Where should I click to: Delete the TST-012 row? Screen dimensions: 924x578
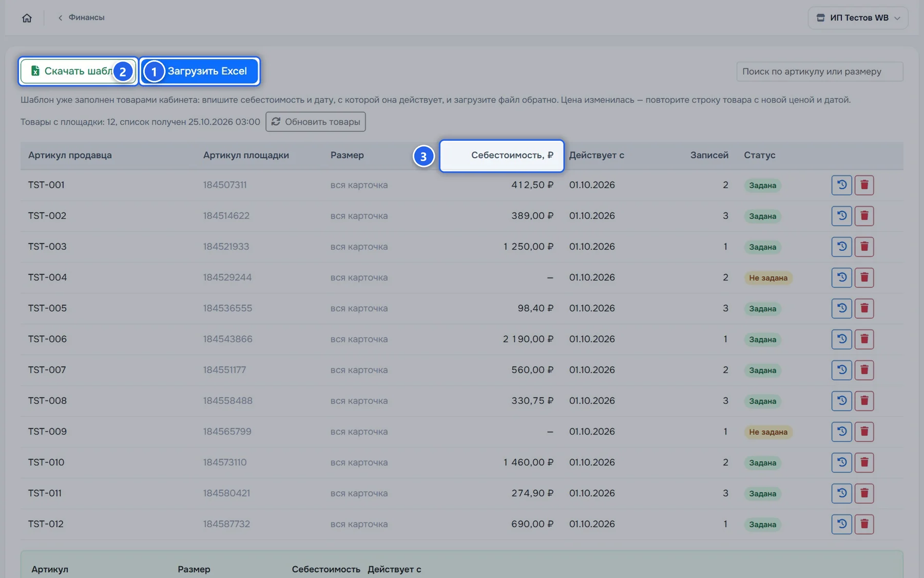864,524
